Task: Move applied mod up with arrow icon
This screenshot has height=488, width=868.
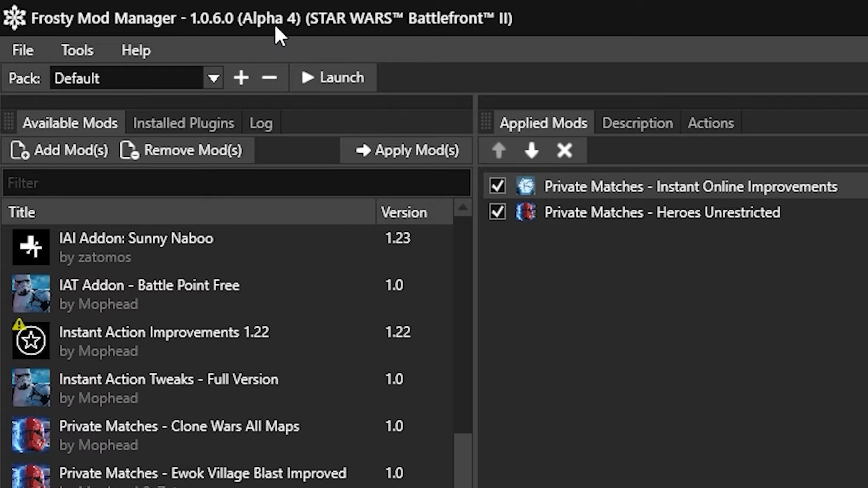Action: [499, 150]
